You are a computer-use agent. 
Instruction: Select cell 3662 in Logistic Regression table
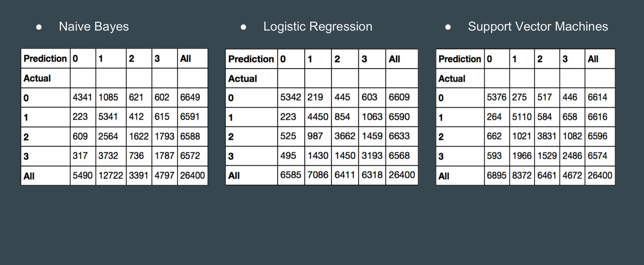click(345, 136)
